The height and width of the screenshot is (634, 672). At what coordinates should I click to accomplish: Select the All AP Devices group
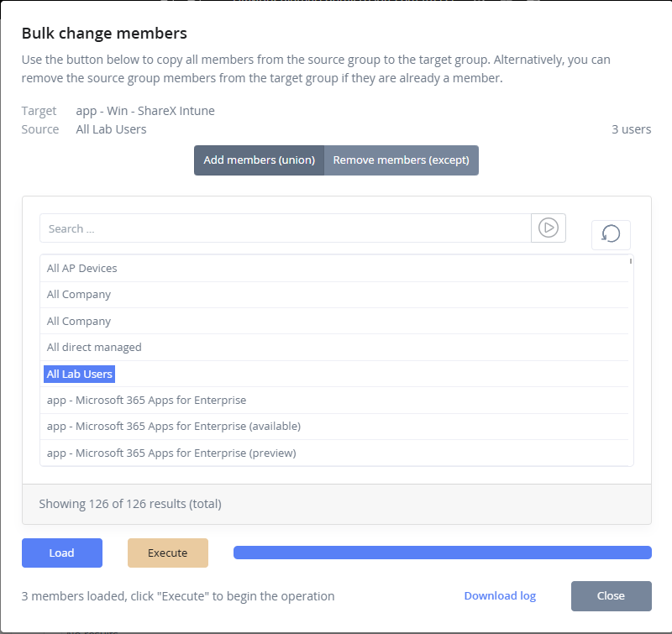[82, 269]
